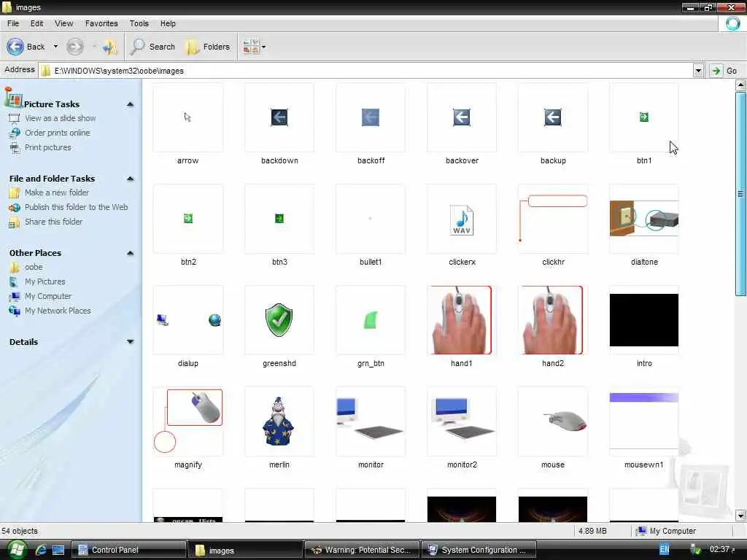Viewport: 747px width, 560px height.
Task: Go to My Computer in Other Places
Action: click(x=48, y=296)
